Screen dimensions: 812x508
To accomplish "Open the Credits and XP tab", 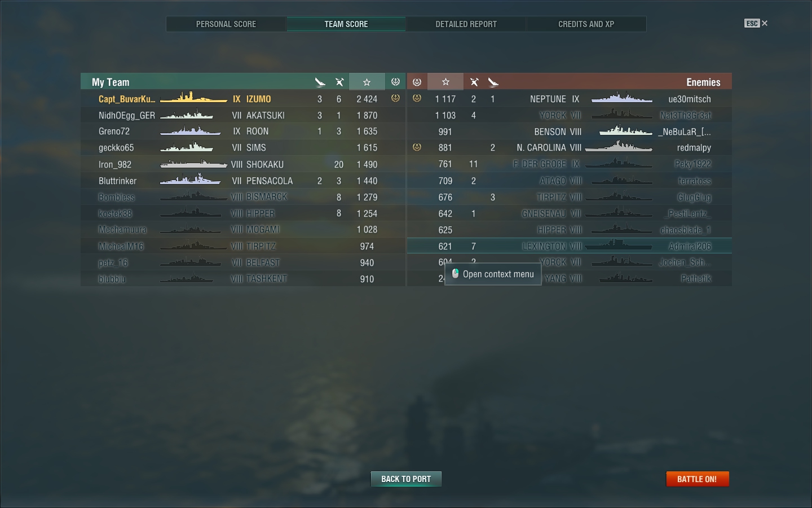I will click(x=586, y=24).
